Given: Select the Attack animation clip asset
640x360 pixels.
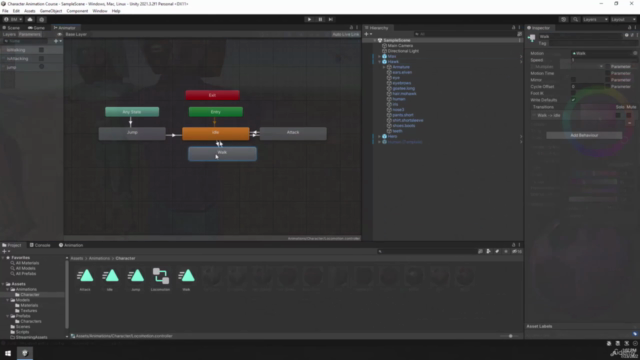Looking at the screenshot, I should (85, 279).
